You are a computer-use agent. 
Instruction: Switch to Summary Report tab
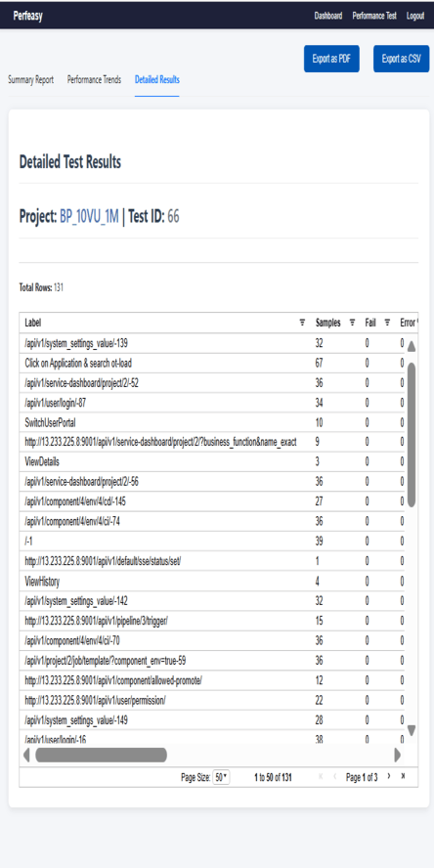tap(31, 80)
